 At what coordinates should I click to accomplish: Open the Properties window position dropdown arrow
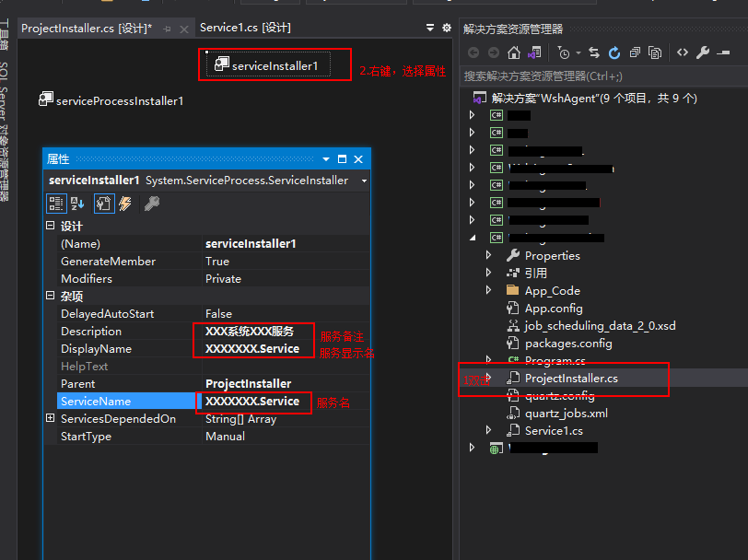326,159
